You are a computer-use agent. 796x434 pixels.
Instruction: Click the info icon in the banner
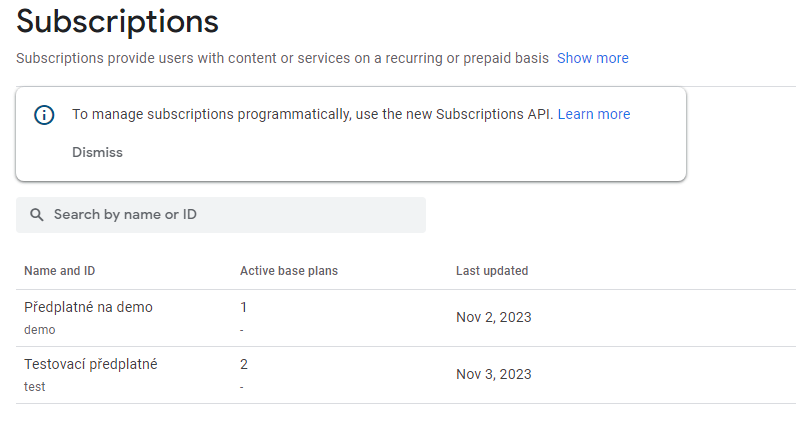[44, 115]
